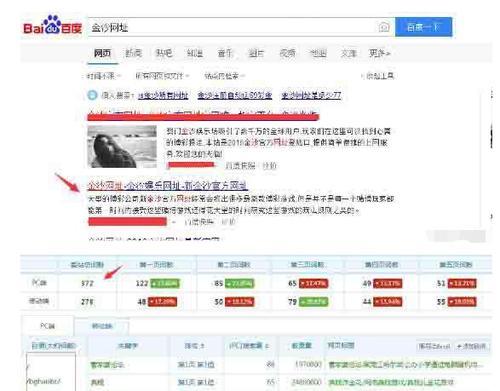Select the PC端 row total 372
Viewport: 500px width, 391px height.
click(87, 284)
